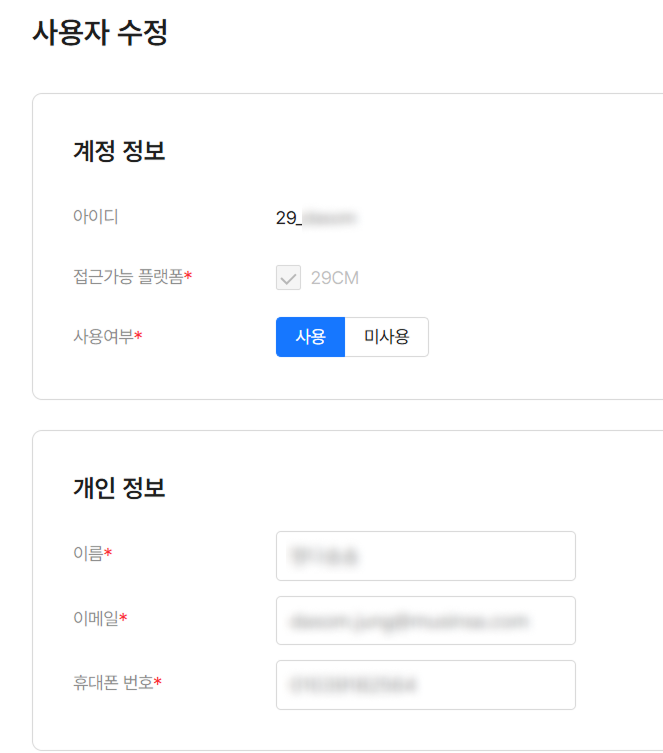Switch account status to 미사용
Viewport: 663px width, 753px height.
(386, 337)
